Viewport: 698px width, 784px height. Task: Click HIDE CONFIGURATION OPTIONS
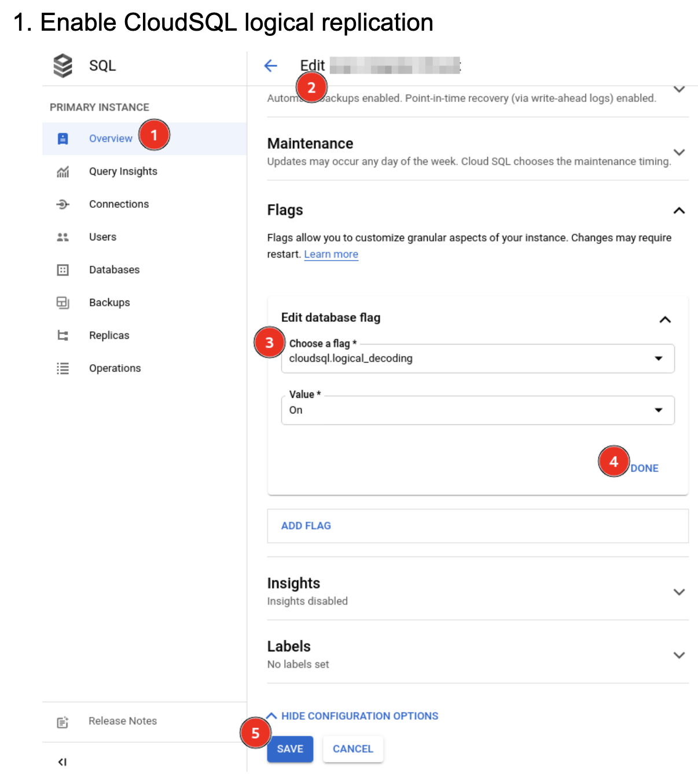(x=359, y=716)
